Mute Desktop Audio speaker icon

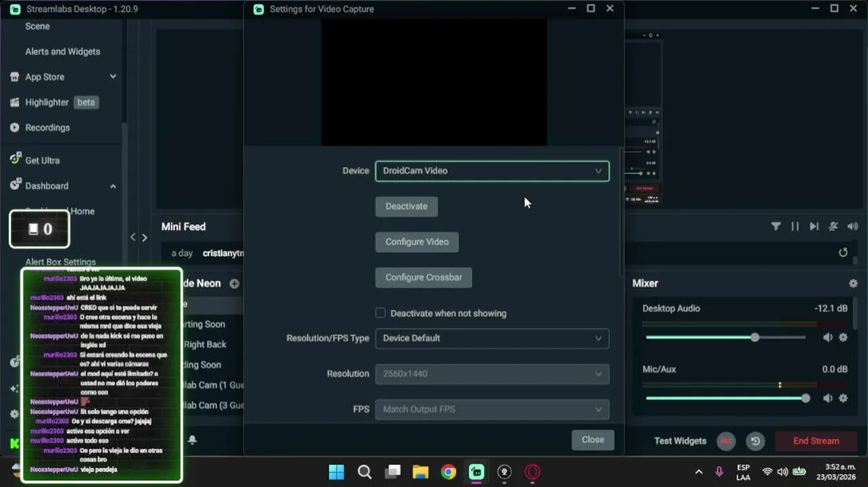pos(827,338)
